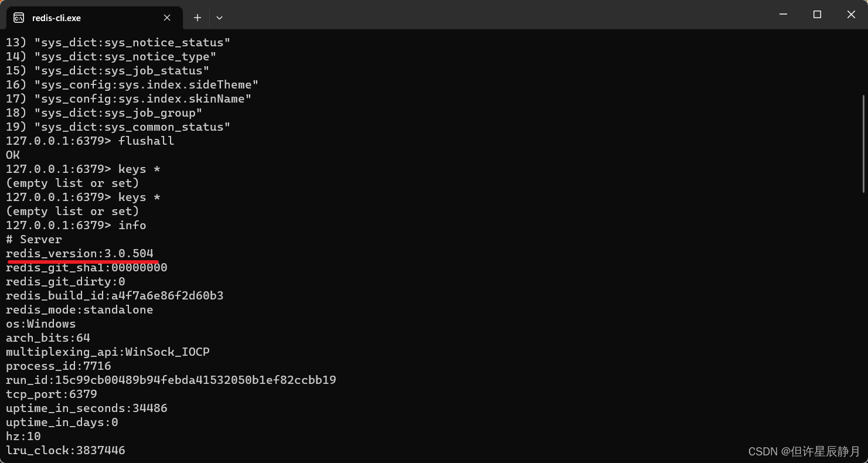Select the redis-cli.exe tab
868x463 pixels.
coord(88,18)
